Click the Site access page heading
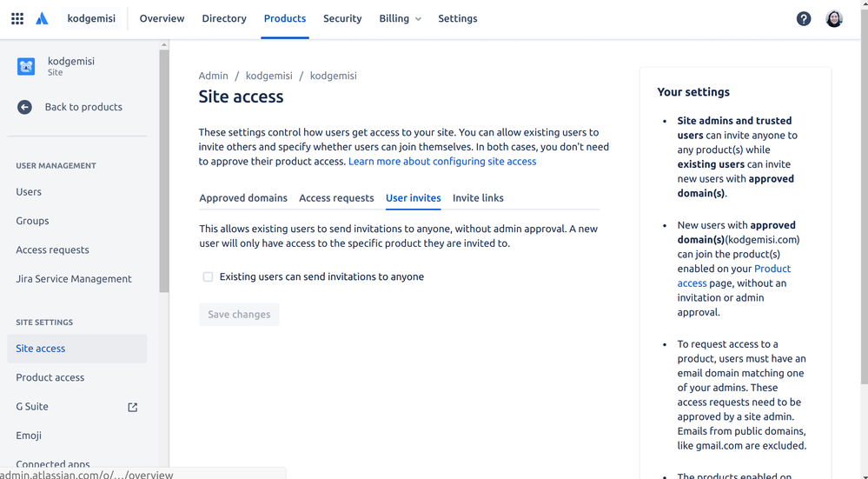868x479 pixels. pyautogui.click(x=241, y=96)
